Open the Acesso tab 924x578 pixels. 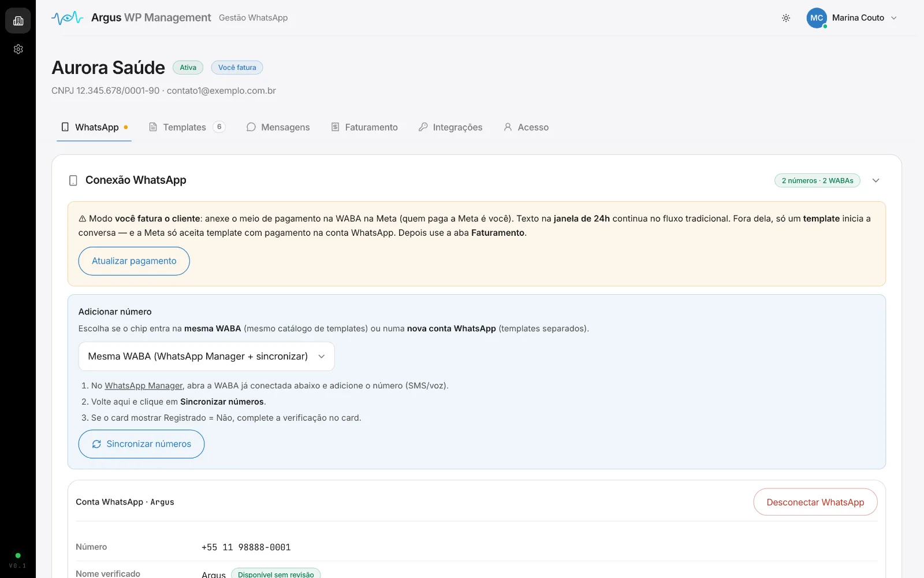pyautogui.click(x=526, y=127)
